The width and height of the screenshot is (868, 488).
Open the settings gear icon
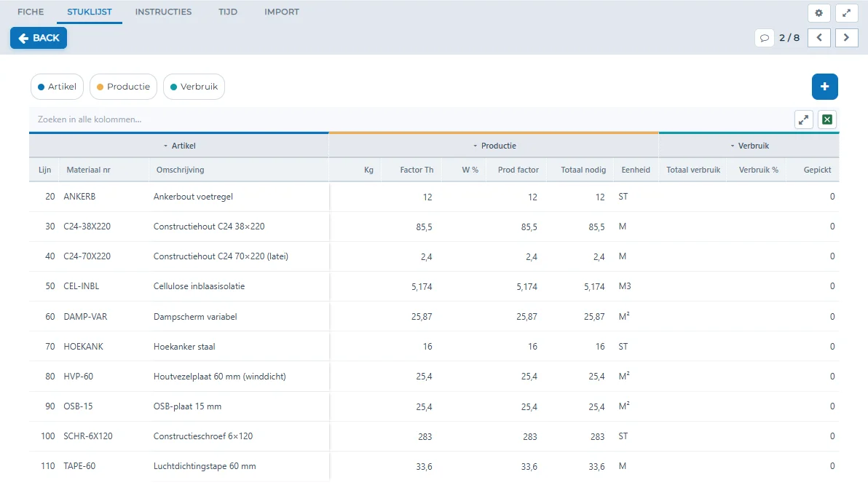pyautogui.click(x=818, y=12)
